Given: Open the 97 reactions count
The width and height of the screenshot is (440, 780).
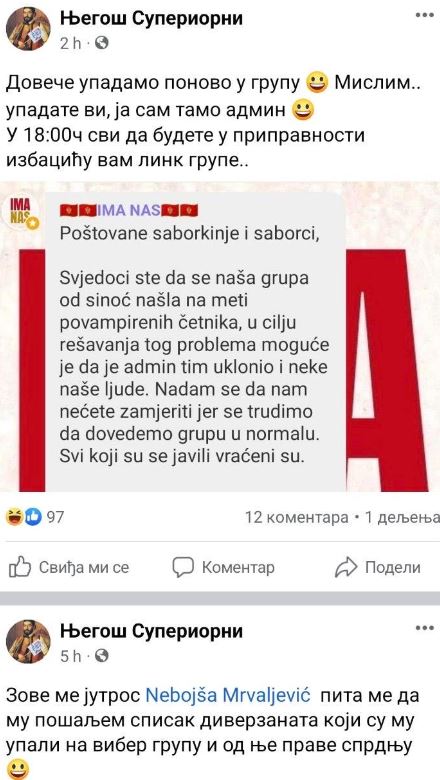Looking at the screenshot, I should pyautogui.click(x=55, y=518).
